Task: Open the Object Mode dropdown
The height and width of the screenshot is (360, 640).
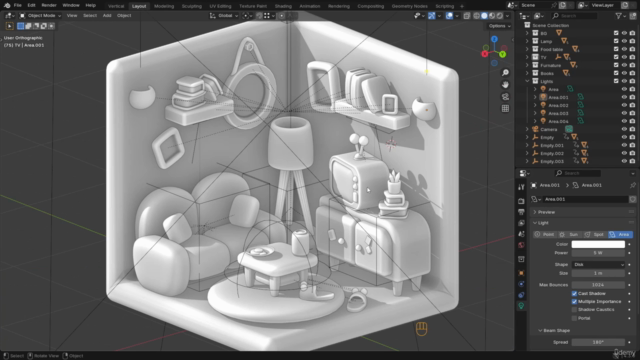Action: tap(40, 16)
